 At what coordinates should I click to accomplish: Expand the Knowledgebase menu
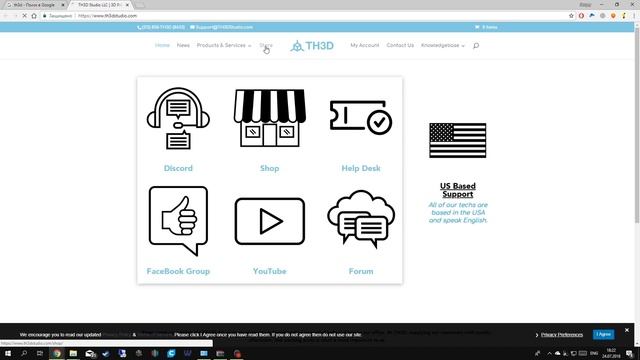[442, 45]
